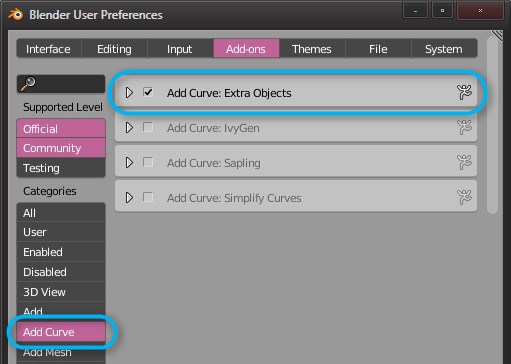Enable Add Curve: Simplify Curves checkbox
This screenshot has width=511, height=364.
point(148,197)
